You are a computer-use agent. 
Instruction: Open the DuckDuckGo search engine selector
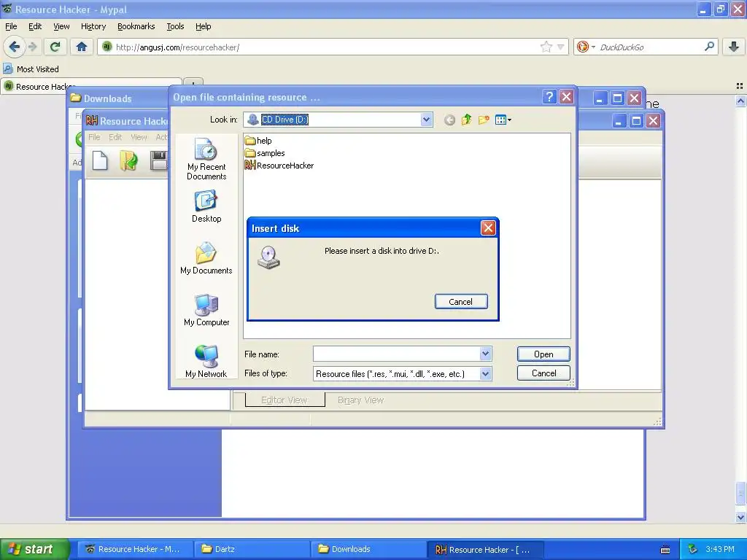(x=586, y=47)
